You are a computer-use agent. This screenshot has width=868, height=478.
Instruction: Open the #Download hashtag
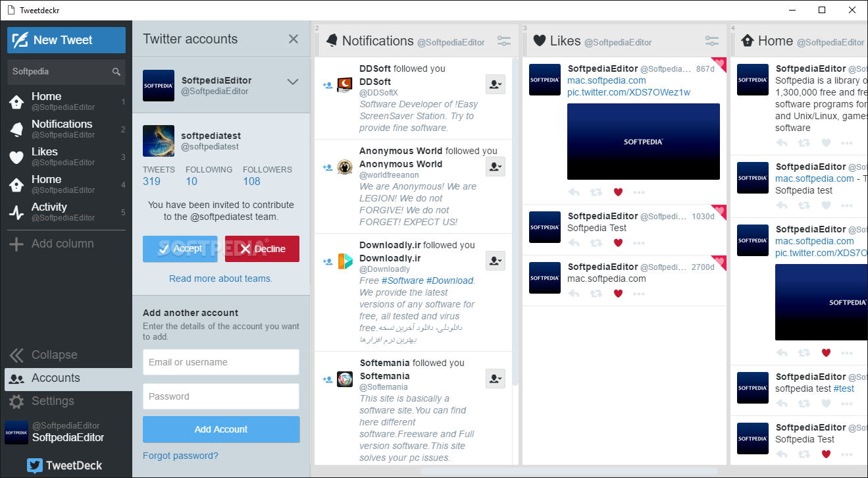pos(450,280)
